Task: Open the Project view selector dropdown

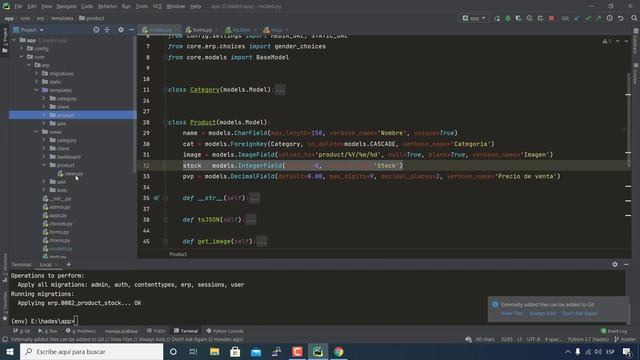Action: pyautogui.click(x=28, y=30)
